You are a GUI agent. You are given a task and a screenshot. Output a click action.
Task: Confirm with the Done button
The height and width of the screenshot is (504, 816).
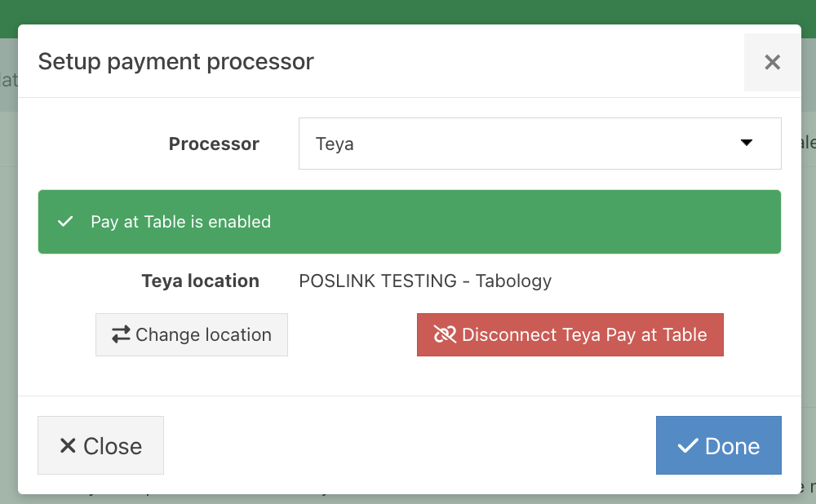click(718, 445)
